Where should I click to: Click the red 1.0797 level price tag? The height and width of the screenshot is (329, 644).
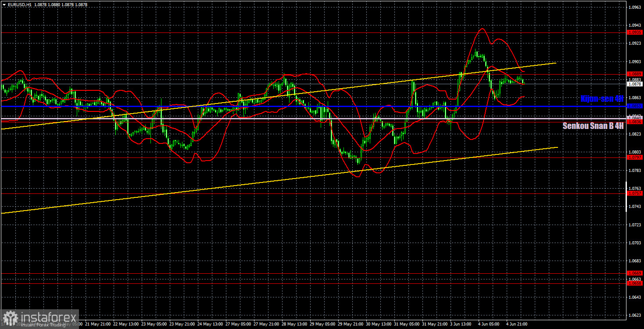tap(635, 157)
